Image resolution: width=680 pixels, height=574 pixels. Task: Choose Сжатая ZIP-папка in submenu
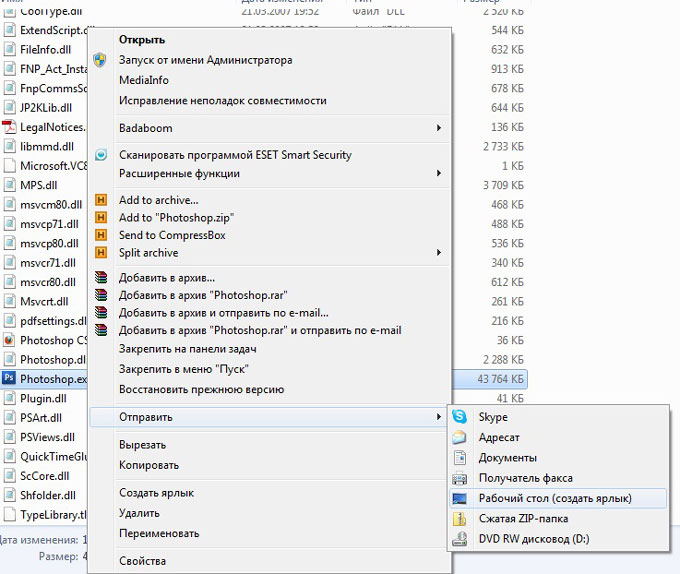523,519
